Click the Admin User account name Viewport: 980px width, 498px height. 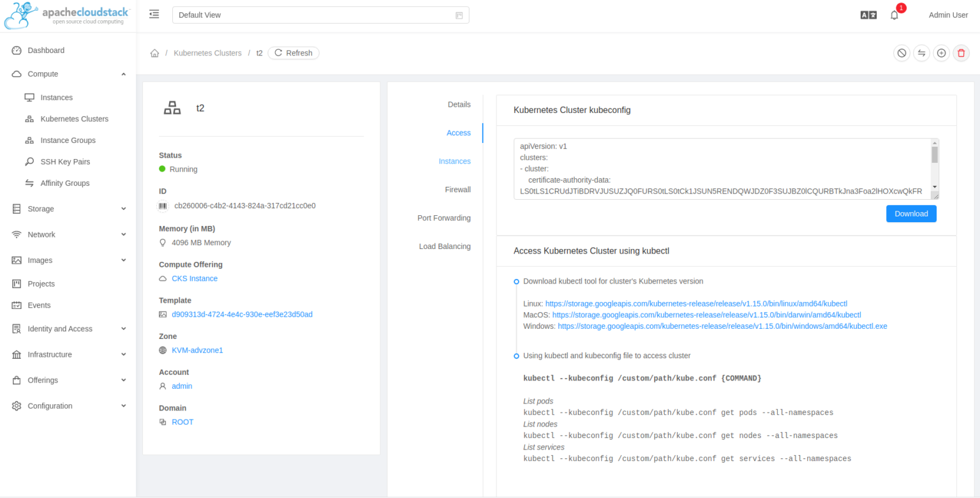point(948,15)
